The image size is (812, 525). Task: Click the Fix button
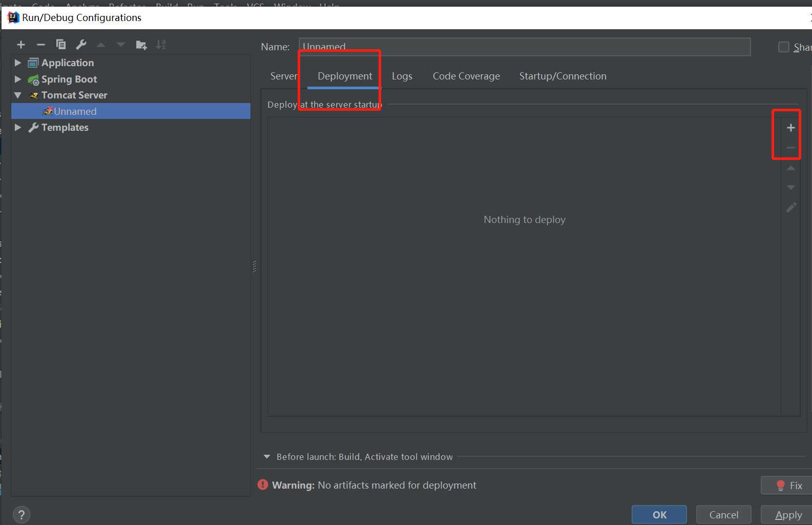coord(787,485)
